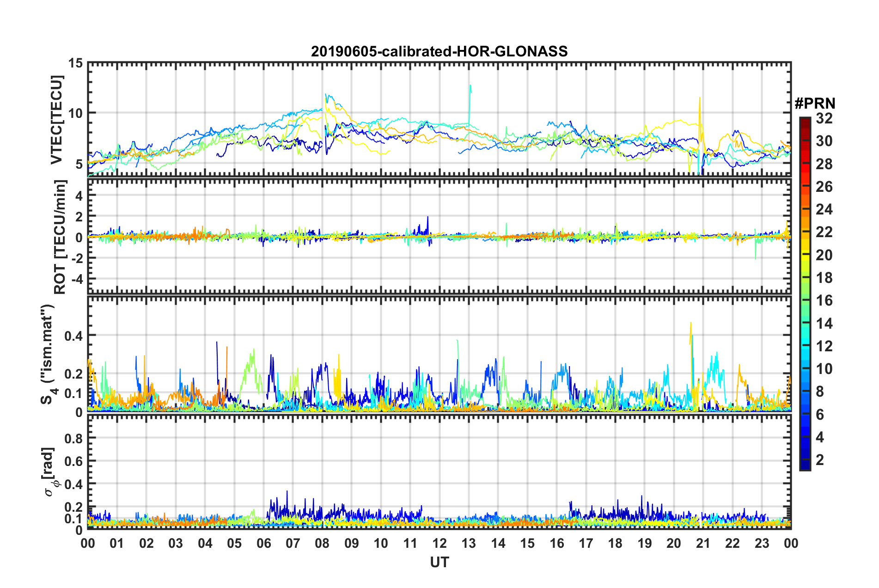Pick the UT axis hour label "14"
The image size is (879, 588).
498,544
